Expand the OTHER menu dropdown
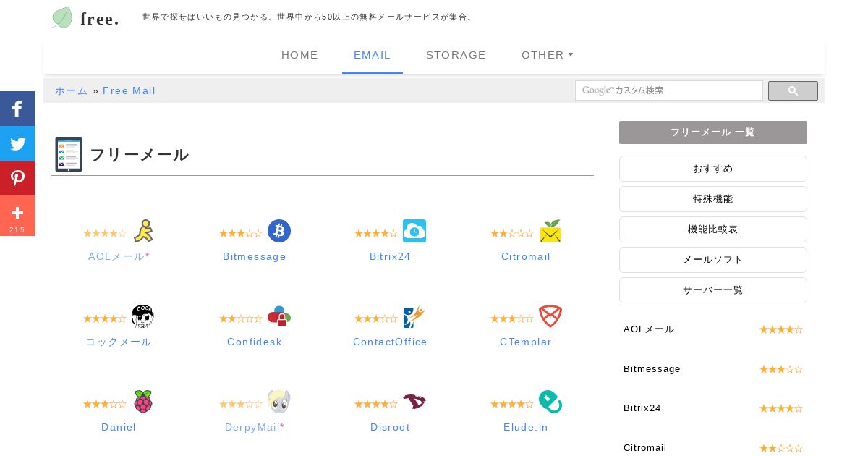Screen dimensions: 868x456 548,55
